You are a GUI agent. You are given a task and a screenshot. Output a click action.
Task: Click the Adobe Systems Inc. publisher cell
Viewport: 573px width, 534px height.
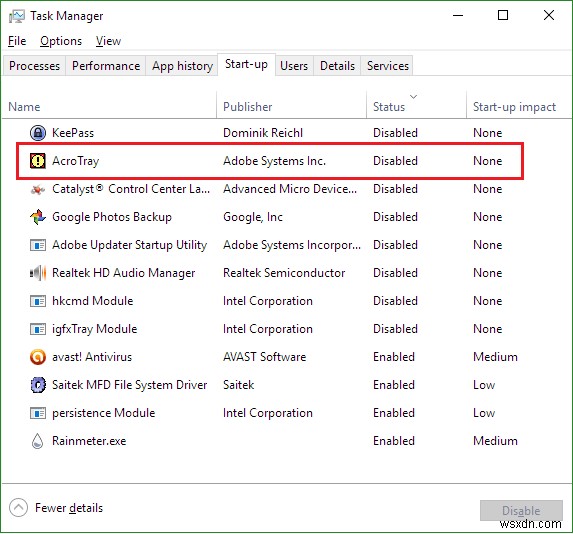click(x=274, y=161)
